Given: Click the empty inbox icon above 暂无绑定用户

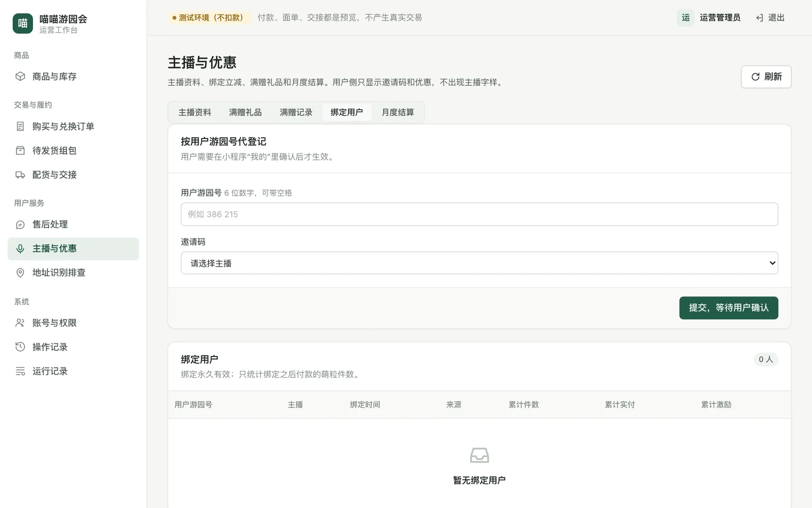Looking at the screenshot, I should click(480, 455).
